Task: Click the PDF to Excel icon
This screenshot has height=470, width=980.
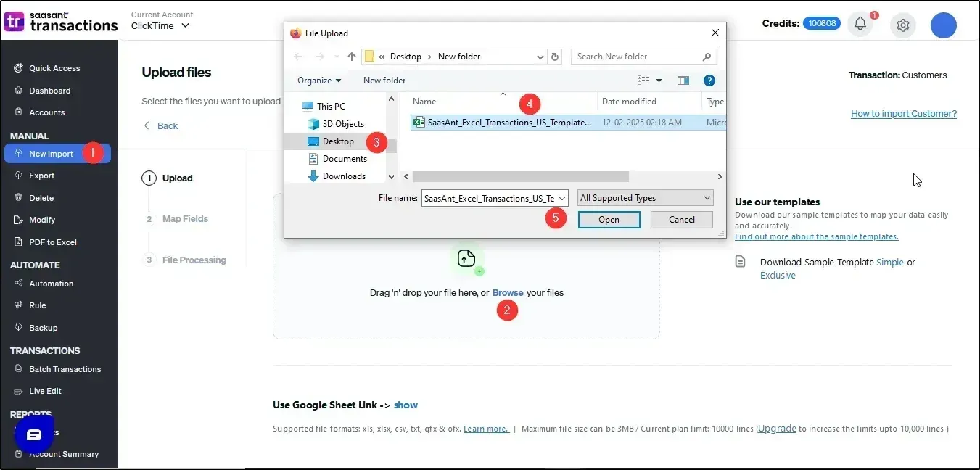Action: tap(18, 242)
